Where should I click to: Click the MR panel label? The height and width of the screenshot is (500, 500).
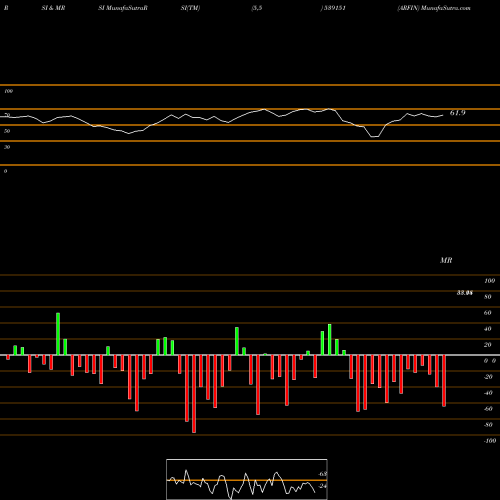[446, 260]
